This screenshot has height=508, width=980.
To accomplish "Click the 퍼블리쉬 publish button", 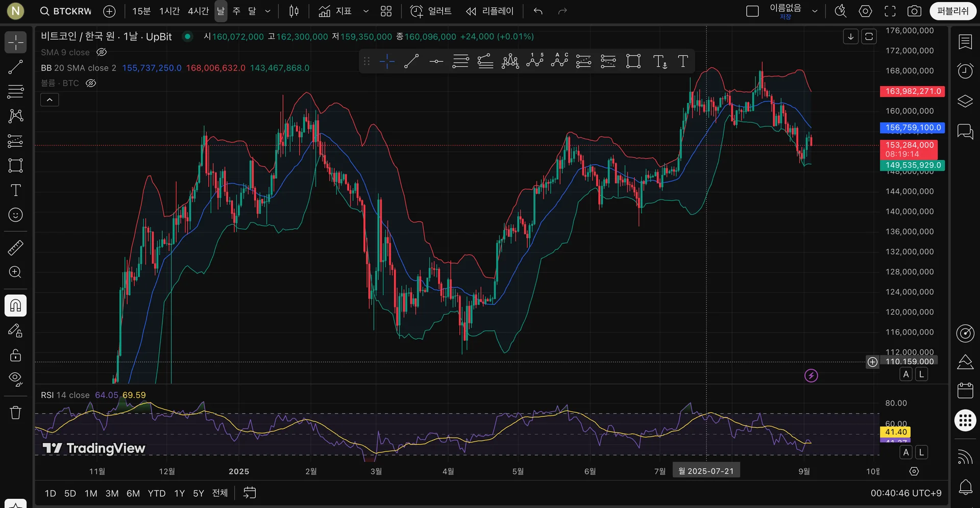I will tap(952, 11).
